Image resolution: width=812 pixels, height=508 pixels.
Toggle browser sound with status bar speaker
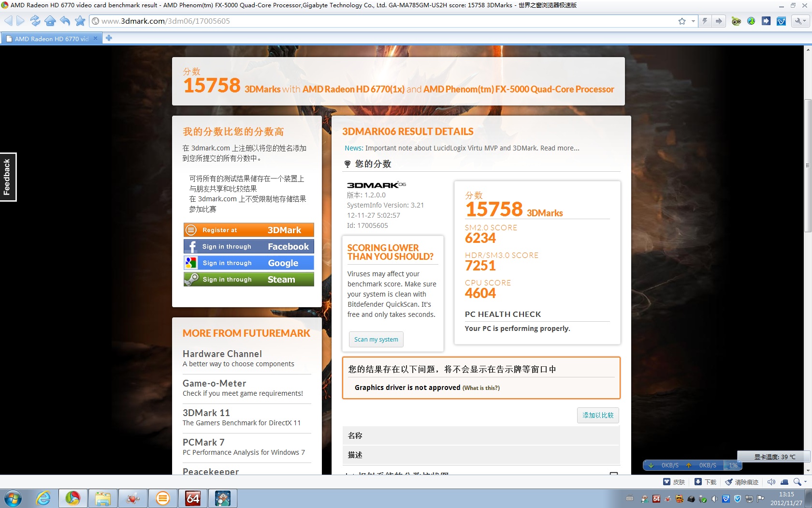(x=771, y=482)
